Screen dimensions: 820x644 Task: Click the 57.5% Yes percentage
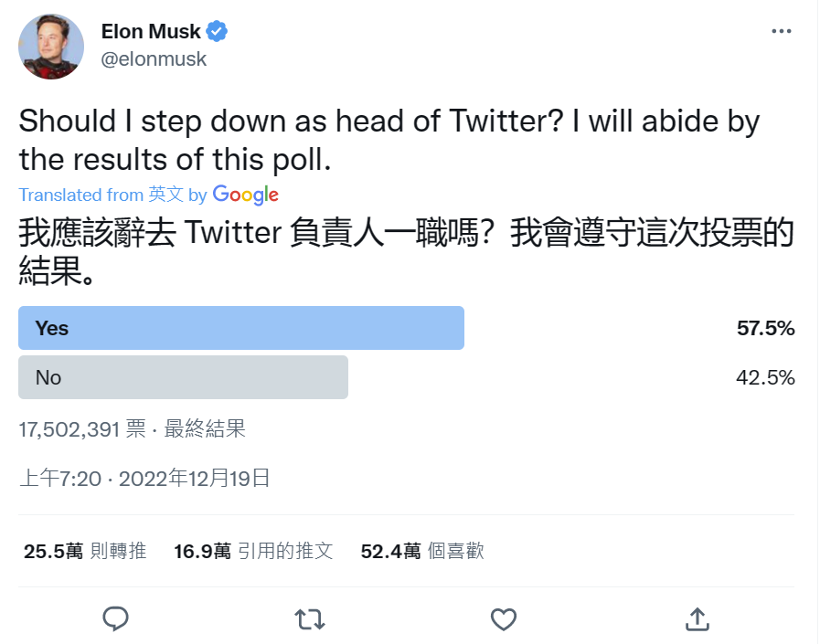coord(765,329)
